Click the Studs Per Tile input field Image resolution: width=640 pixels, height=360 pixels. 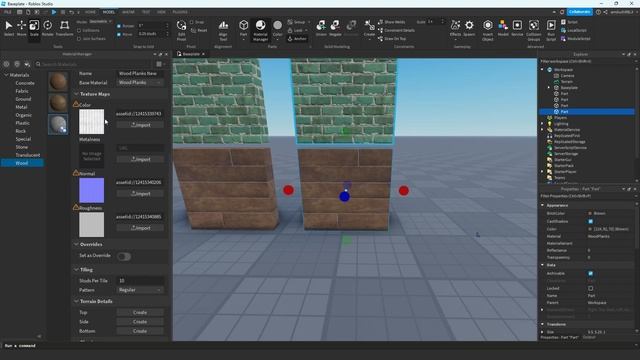[140, 280]
